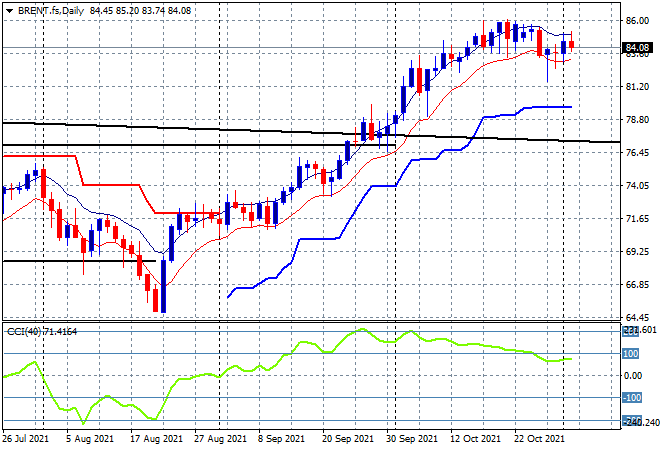Screen dimensions: 660x450
Task: Click the 86.00 price axis label
Action: point(637,20)
